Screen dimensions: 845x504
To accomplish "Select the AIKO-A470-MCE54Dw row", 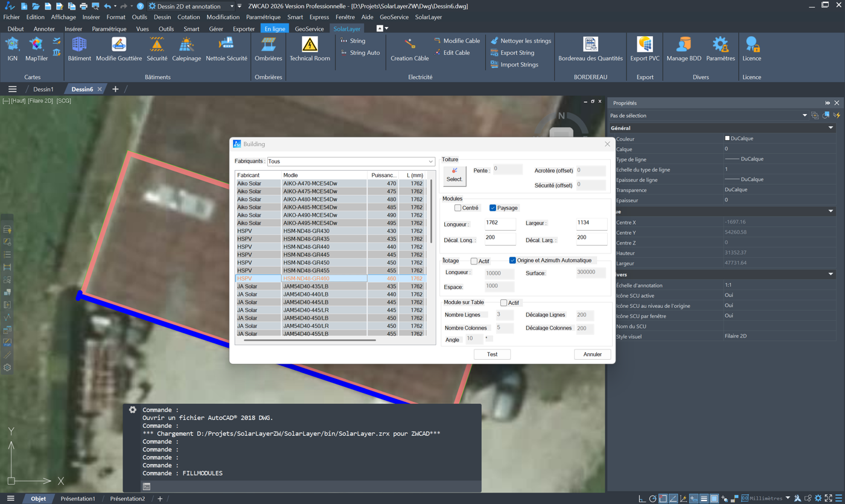I will tap(330, 183).
